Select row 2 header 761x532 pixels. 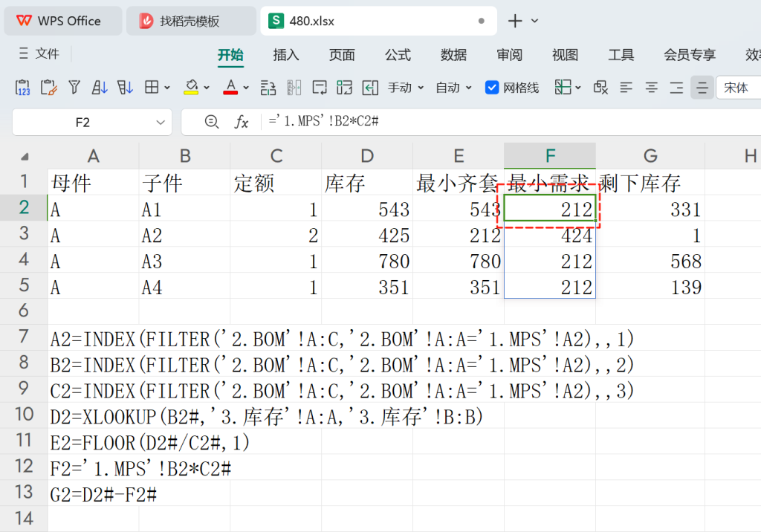point(24,208)
